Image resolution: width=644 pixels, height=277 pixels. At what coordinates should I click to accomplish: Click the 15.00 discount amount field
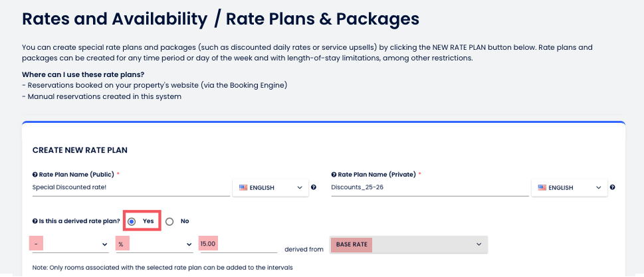[237, 244]
